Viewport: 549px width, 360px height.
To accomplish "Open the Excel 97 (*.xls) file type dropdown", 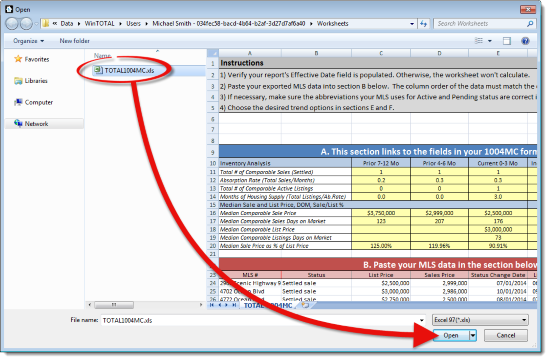I will pyautogui.click(x=480, y=320).
